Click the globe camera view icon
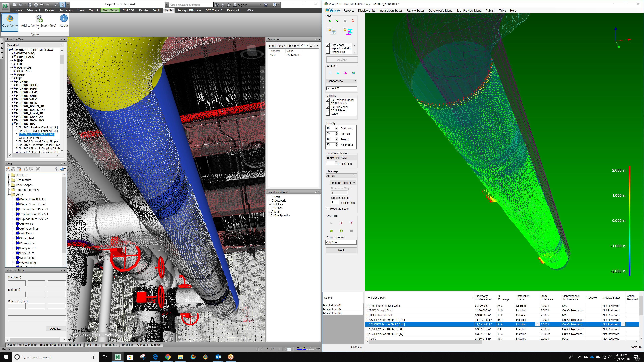Viewport: 644px width, 362px height. click(x=354, y=73)
